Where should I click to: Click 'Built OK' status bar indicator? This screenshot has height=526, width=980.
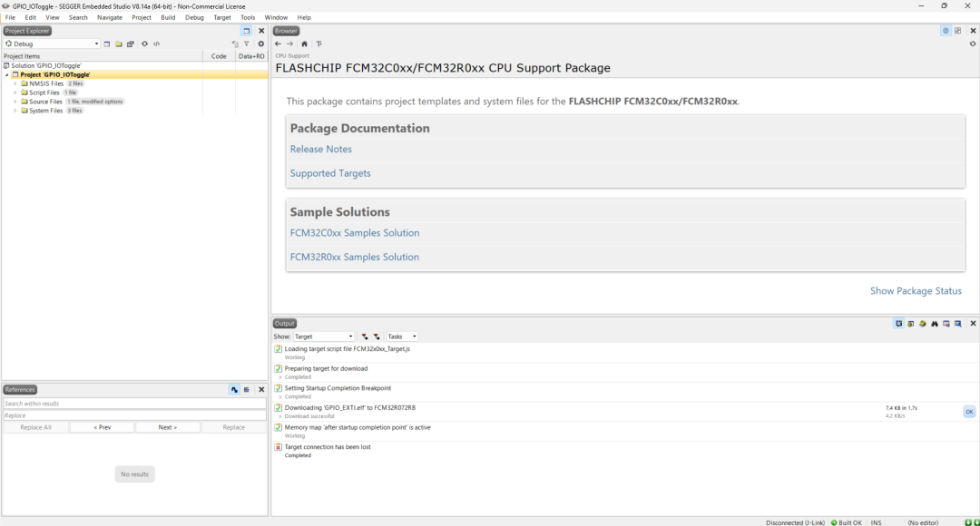(847, 522)
